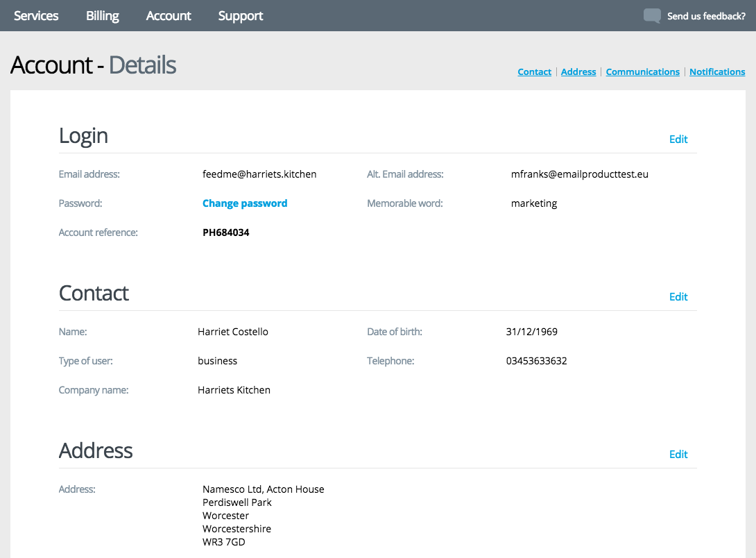Click the Change password link
Image resolution: width=756 pixels, height=558 pixels.
point(245,203)
